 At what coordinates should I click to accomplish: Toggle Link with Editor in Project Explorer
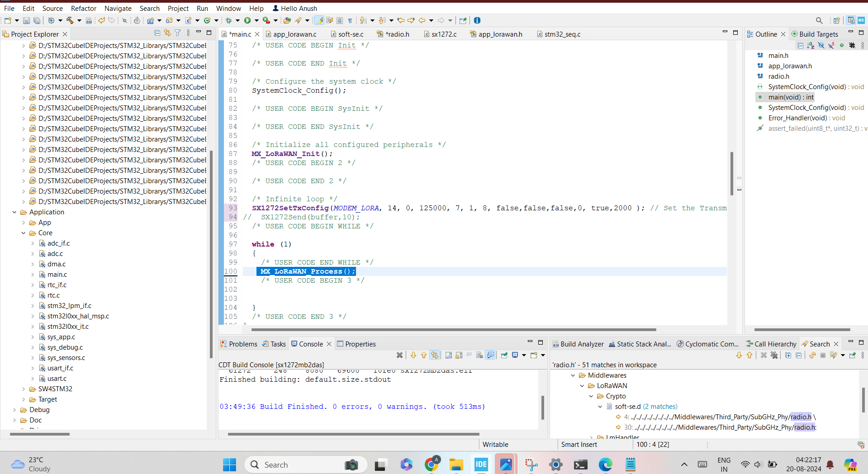(167, 33)
